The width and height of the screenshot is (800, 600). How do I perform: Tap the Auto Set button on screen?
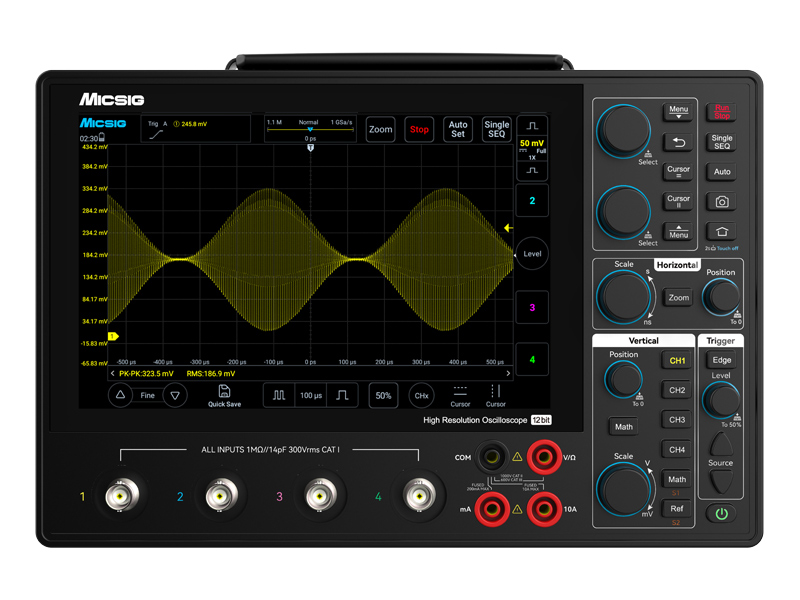point(458,130)
